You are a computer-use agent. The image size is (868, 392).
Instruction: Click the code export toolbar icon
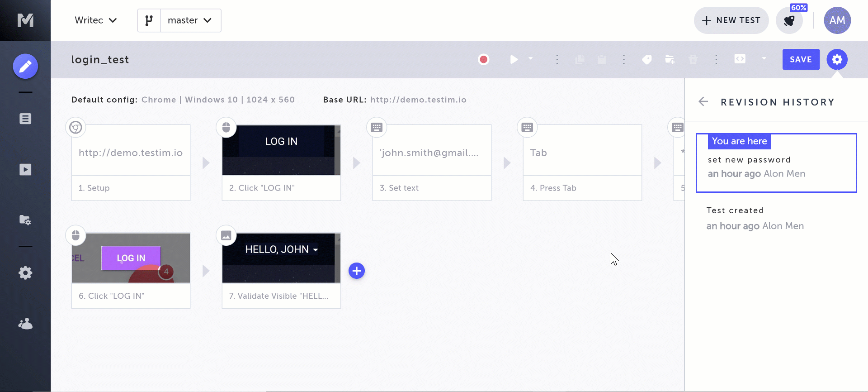pyautogui.click(x=740, y=59)
